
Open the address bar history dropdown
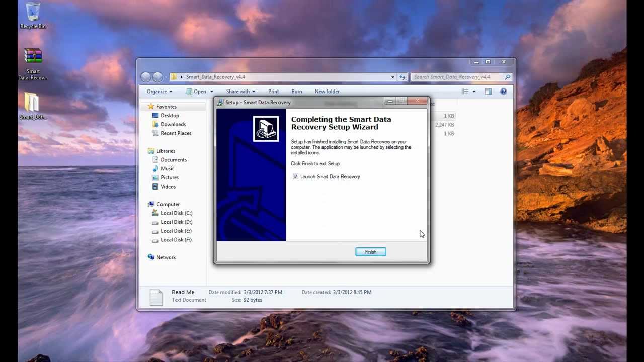pyautogui.click(x=393, y=77)
